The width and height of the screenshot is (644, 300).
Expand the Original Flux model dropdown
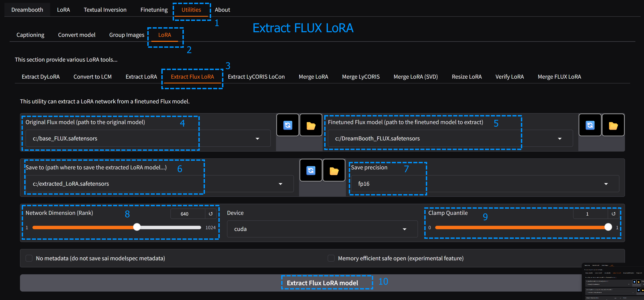click(257, 138)
